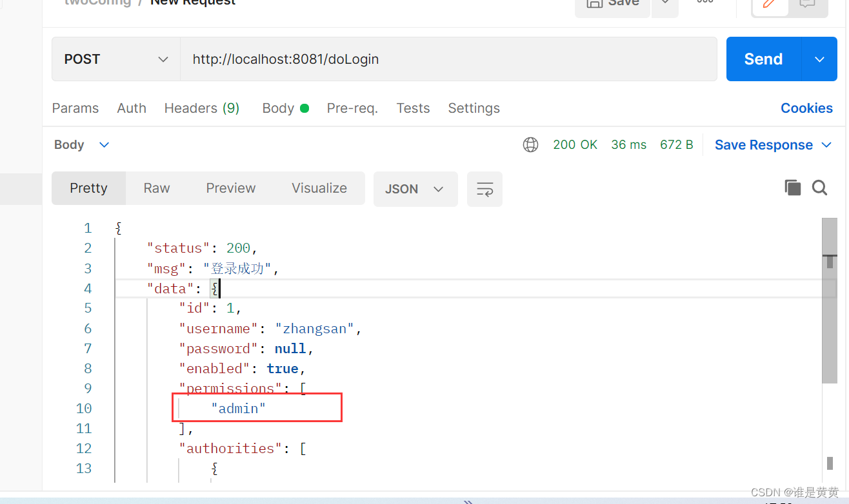Click the "登录成功" value
The width and height of the screenshot is (849, 504).
tap(238, 268)
